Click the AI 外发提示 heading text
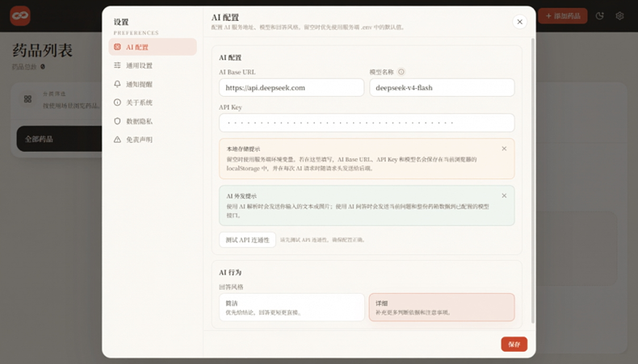Screen dimensions: 638x364 pos(241,196)
